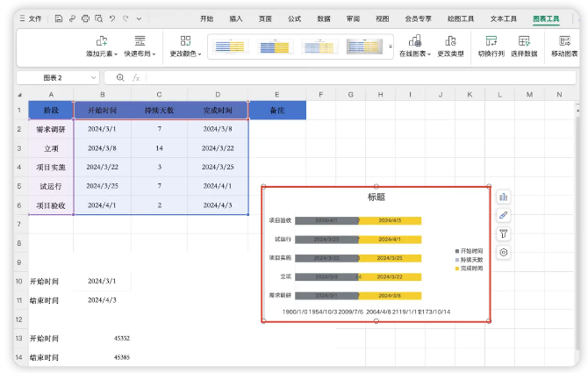Click cell containing 2024/3/22 in column B
This screenshot has width=588, height=373.
point(103,168)
